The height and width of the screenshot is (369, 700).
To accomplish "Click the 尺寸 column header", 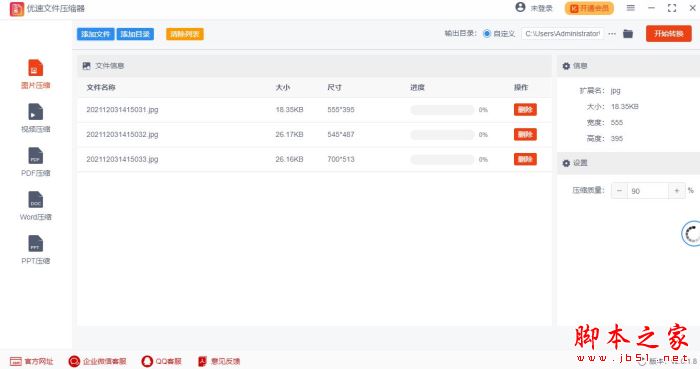I will click(334, 87).
